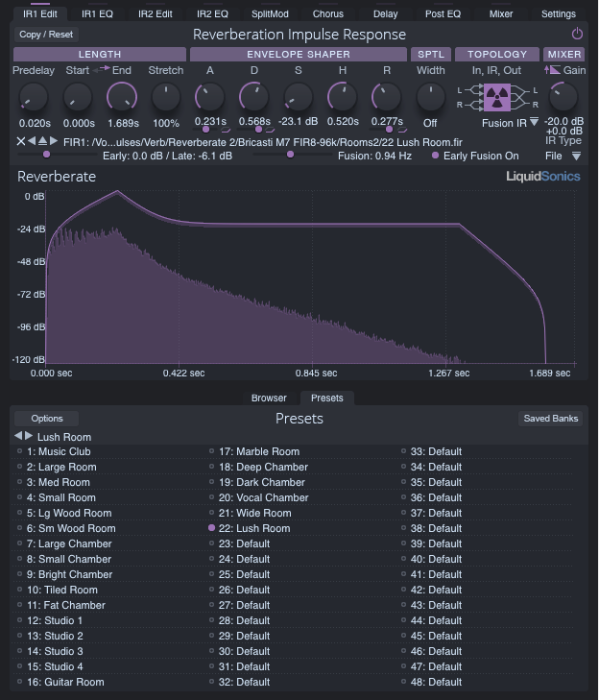This screenshot has width=599, height=700.
Task: Clear the loaded FIR1 impulse file (X)
Action: [20, 141]
